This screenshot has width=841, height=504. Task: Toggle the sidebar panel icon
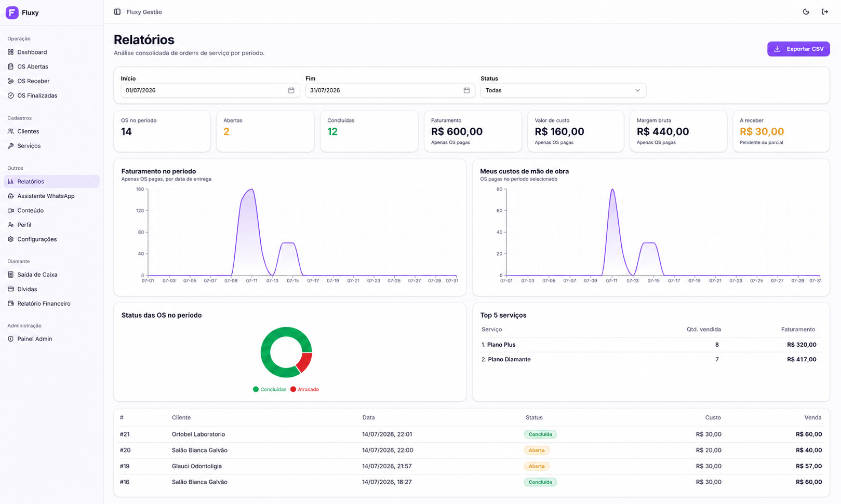(x=117, y=12)
